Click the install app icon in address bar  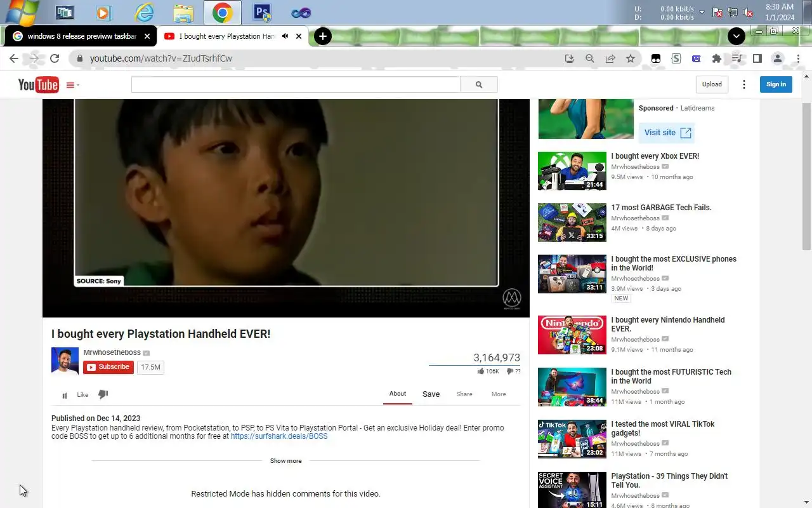(570, 58)
